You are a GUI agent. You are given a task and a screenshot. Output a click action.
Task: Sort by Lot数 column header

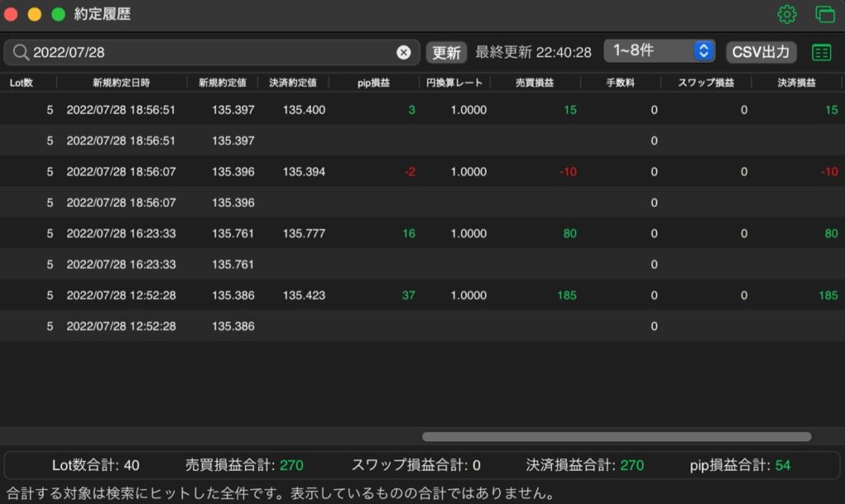coord(21,82)
